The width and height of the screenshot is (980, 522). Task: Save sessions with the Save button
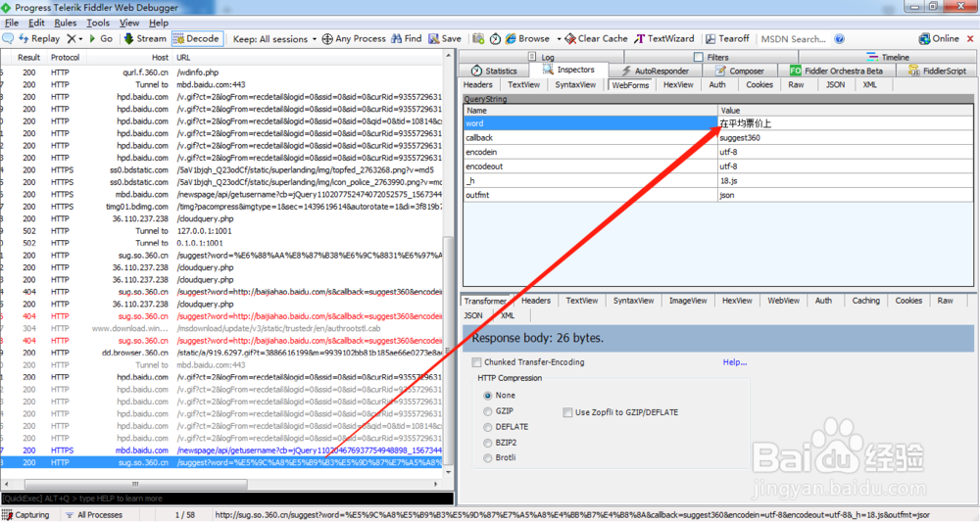pos(445,39)
